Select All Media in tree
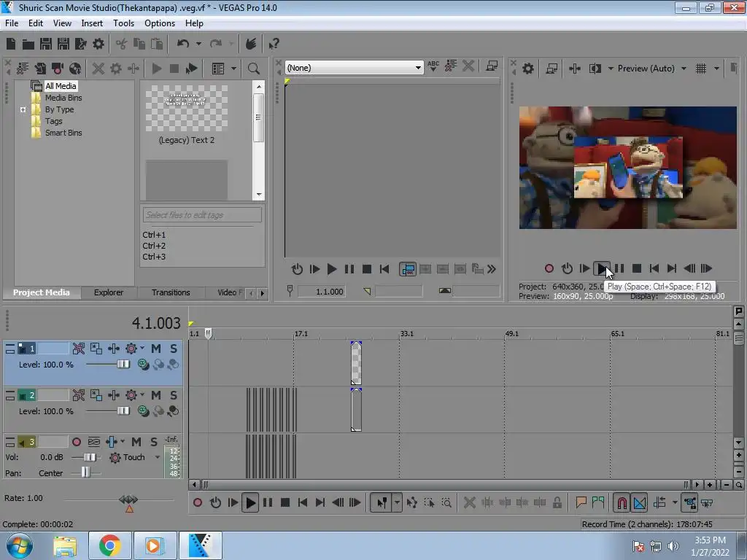This screenshot has height=560, width=747. coord(61,86)
